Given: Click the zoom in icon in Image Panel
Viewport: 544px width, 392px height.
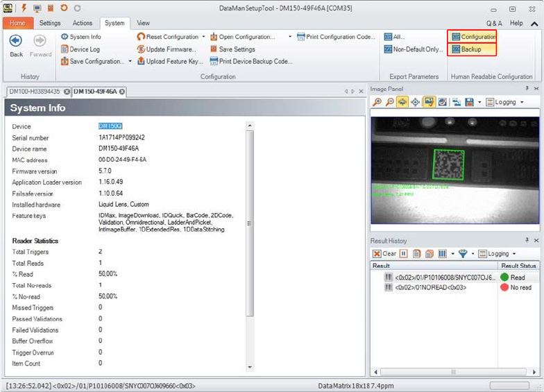Looking at the screenshot, I should 377,102.
